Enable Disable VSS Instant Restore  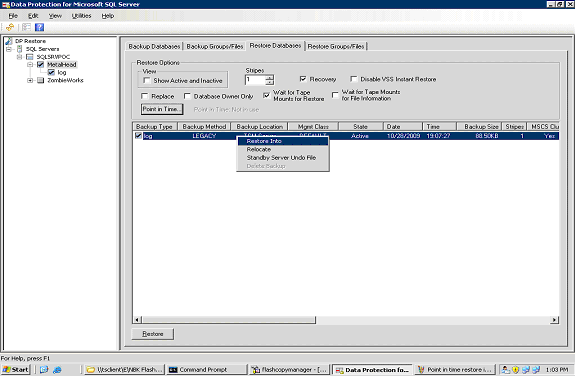pyautogui.click(x=354, y=79)
